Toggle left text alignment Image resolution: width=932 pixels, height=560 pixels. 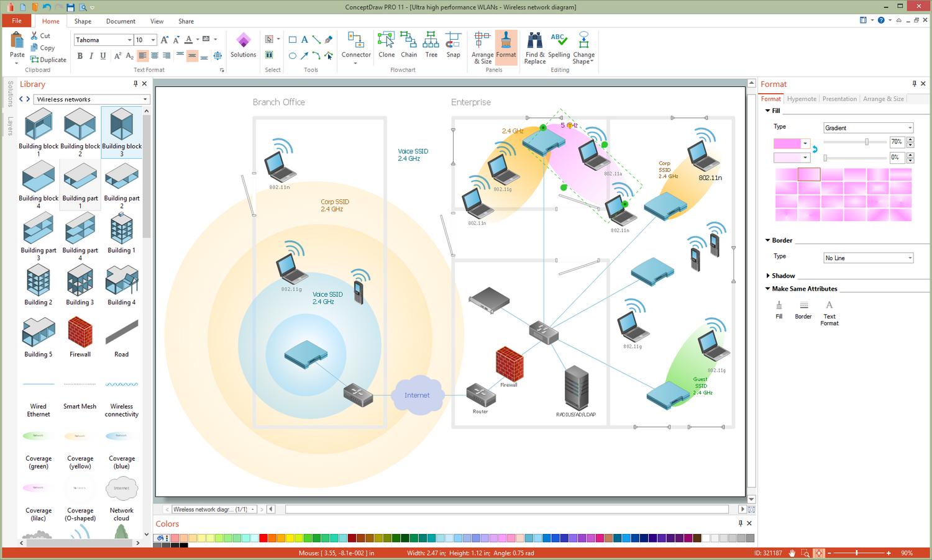click(143, 56)
